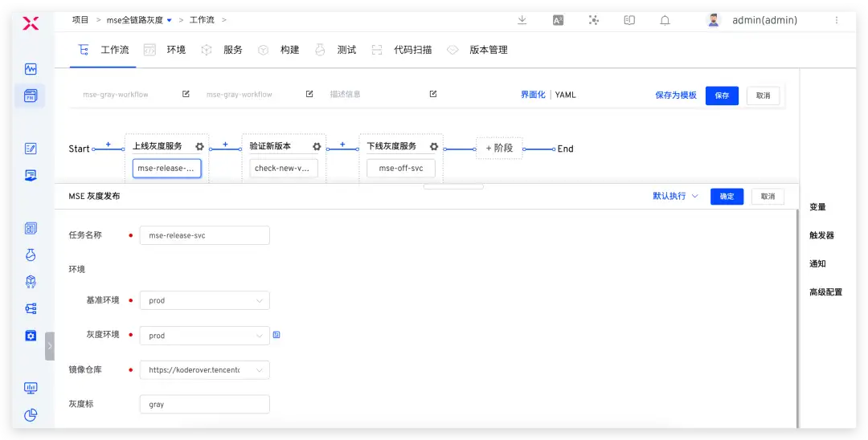Screen dimensions: 868x440
Task: Open 通知 in the right panel
Action: (817, 263)
